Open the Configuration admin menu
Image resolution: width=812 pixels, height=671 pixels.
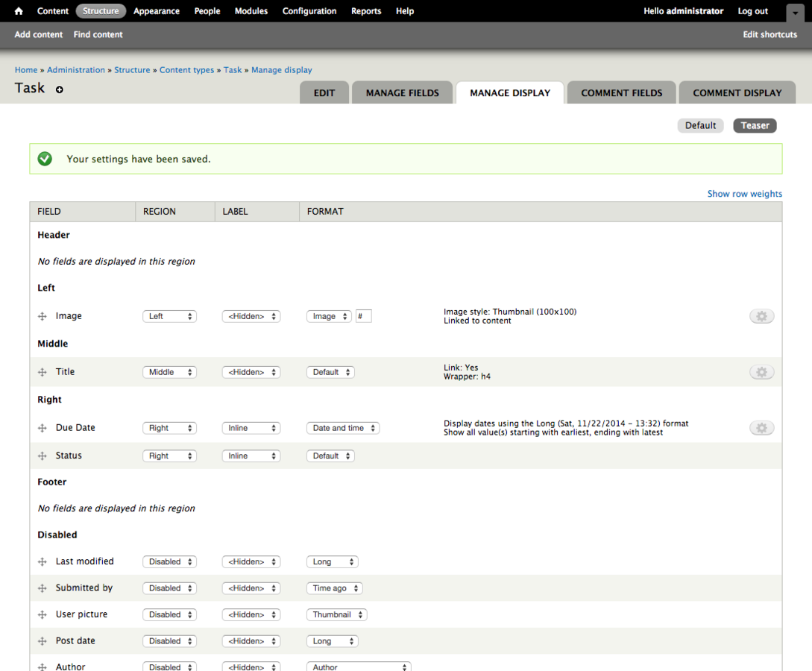click(x=309, y=11)
